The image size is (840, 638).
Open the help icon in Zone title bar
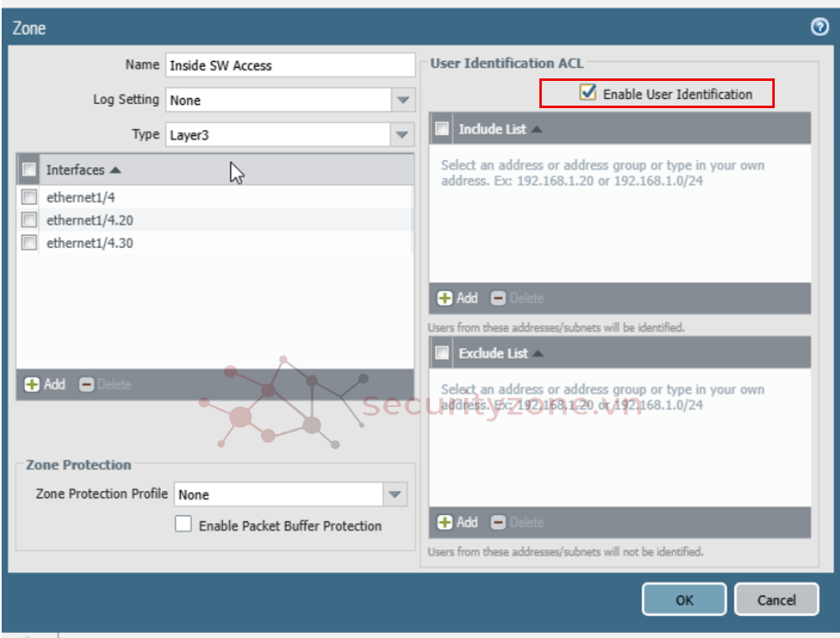tap(819, 27)
